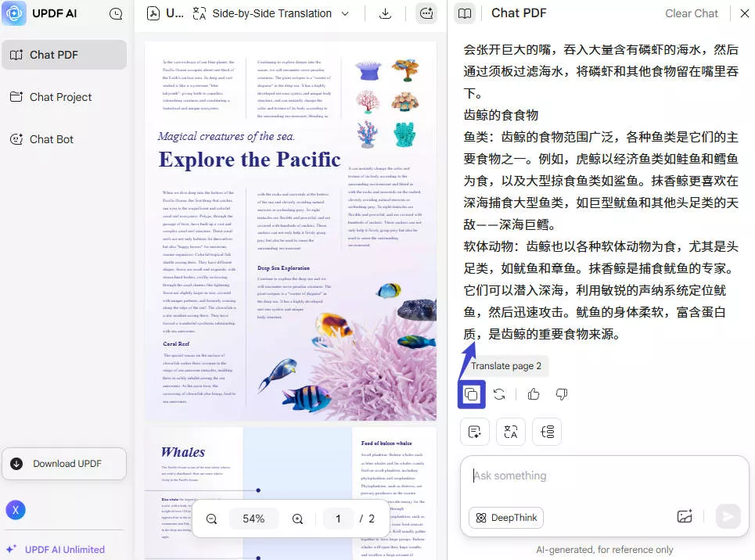Expand Side-by-Side Translation dropdown

tap(345, 13)
